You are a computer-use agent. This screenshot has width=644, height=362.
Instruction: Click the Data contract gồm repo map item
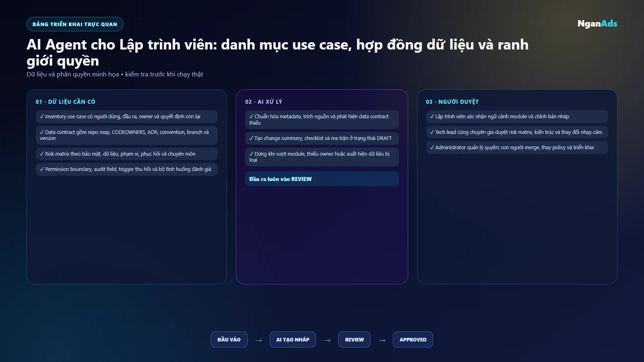click(127, 135)
